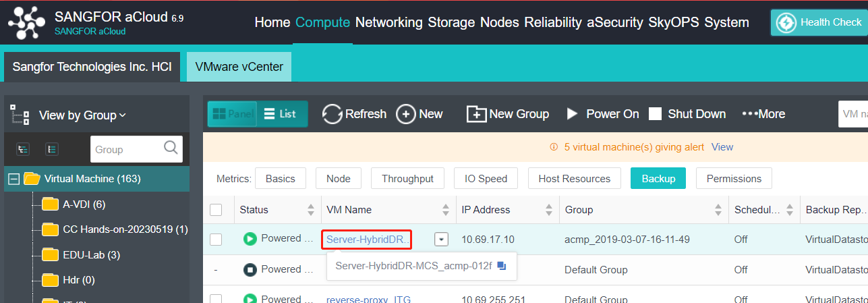Click the alert warning icon
The image size is (868, 303).
tap(554, 146)
